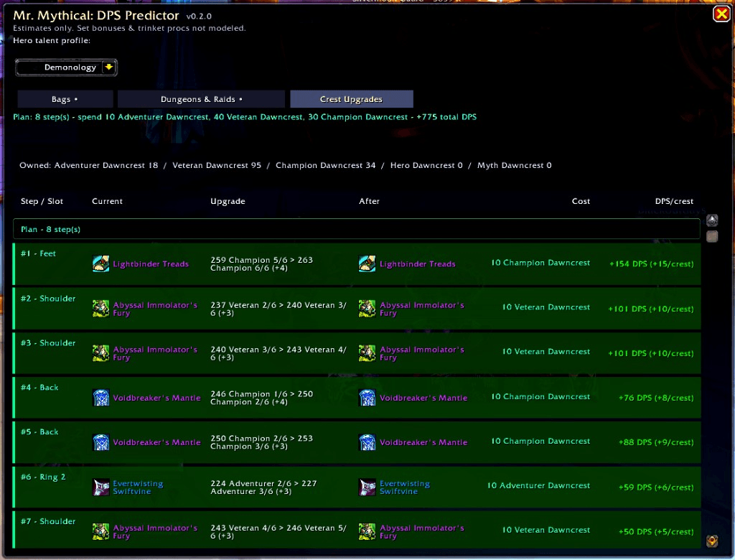Click the '#1 - Feet' step label
The height and width of the screenshot is (560, 735).
(x=38, y=253)
